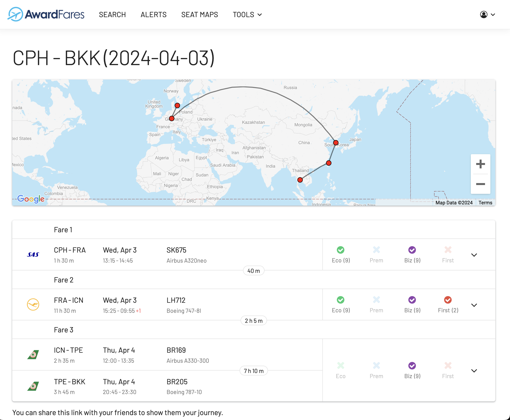
Task: Click the Fare 1 heading
Action: point(63,230)
